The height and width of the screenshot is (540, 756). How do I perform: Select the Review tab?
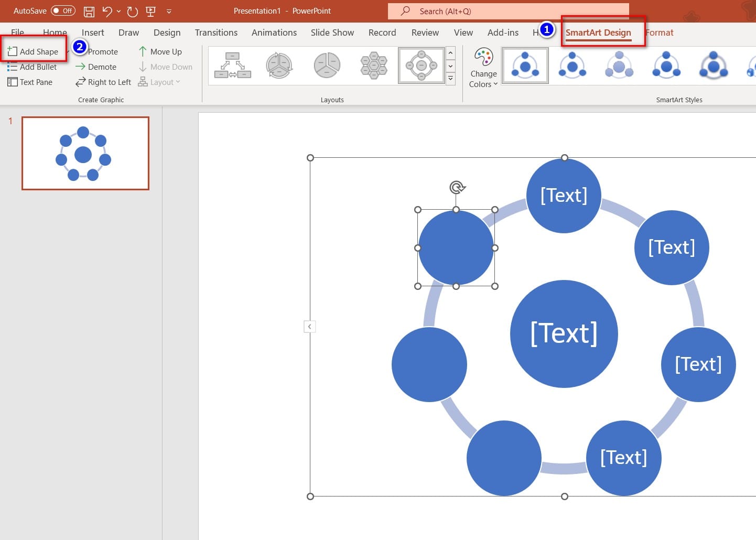coord(425,33)
